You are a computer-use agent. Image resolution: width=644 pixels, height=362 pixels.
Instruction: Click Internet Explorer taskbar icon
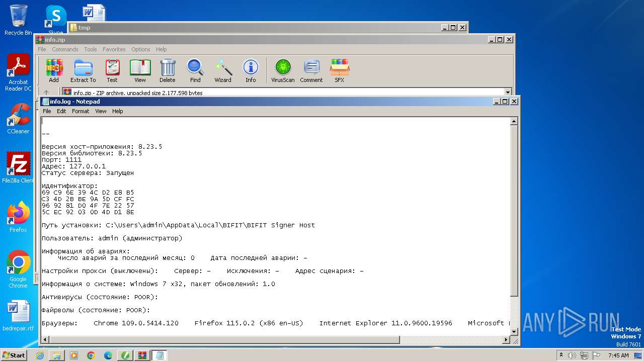40,355
